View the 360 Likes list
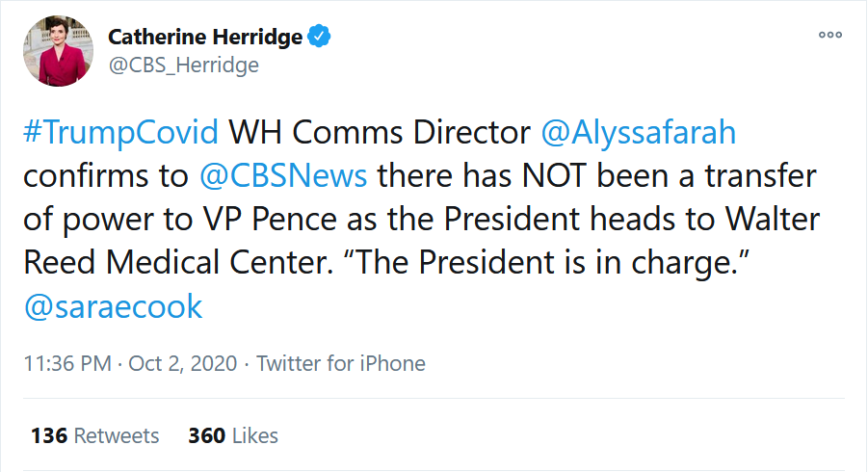868x472 pixels. (x=233, y=436)
